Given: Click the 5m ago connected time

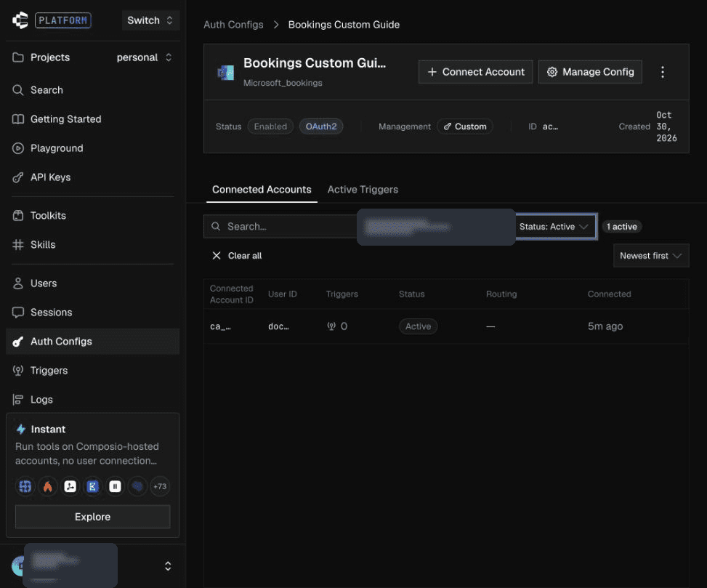Looking at the screenshot, I should [x=605, y=326].
